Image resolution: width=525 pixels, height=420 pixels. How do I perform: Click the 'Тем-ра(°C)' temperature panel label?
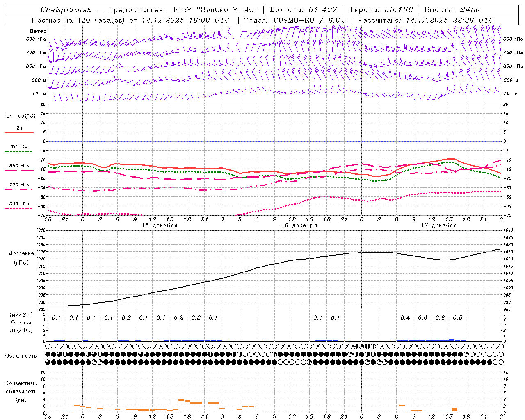19,116
